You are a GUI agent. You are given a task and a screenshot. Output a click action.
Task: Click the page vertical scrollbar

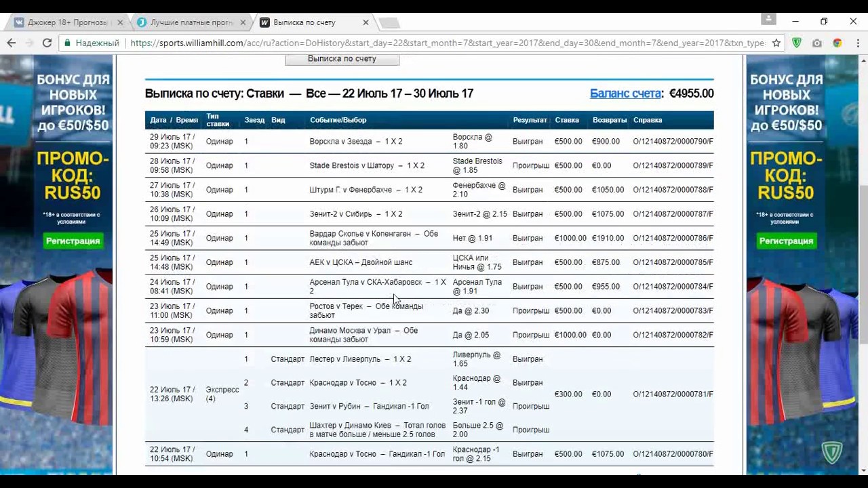click(862, 264)
